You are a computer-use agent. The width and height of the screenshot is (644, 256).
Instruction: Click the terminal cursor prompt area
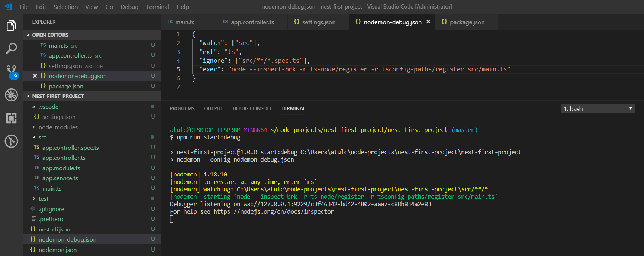pyautogui.click(x=171, y=219)
